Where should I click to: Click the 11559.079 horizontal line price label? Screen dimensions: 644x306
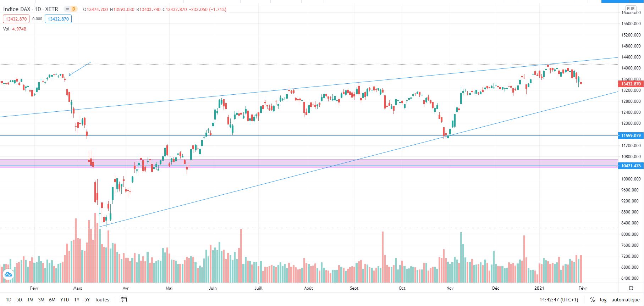631,135
